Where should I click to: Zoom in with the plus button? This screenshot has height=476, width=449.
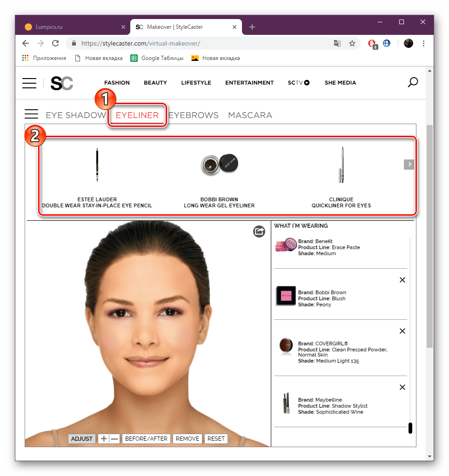(x=104, y=439)
